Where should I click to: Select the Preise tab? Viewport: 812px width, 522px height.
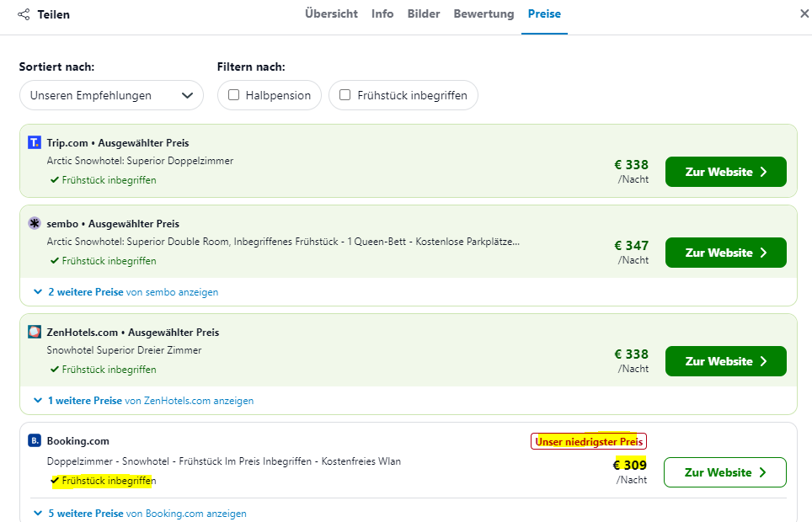(544, 14)
